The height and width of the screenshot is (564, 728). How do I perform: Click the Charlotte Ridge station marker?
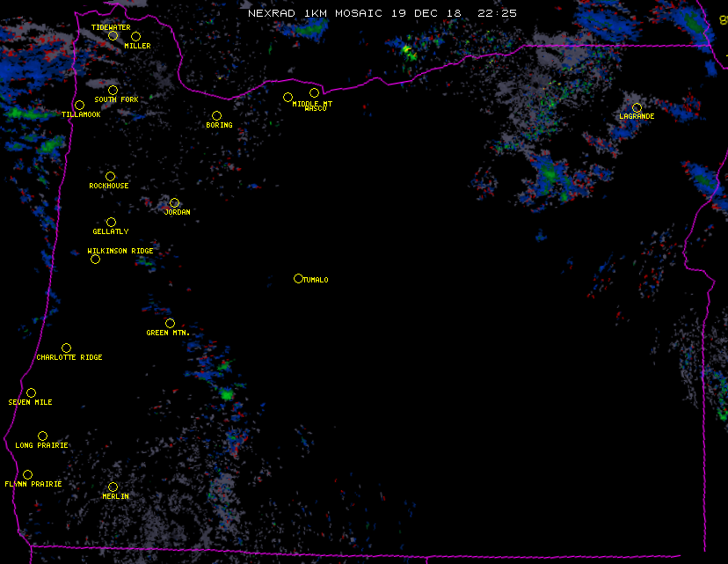pyautogui.click(x=66, y=348)
